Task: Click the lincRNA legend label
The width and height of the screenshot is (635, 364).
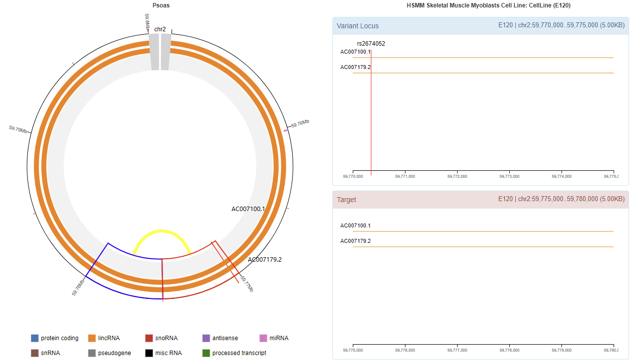Action: [109, 338]
